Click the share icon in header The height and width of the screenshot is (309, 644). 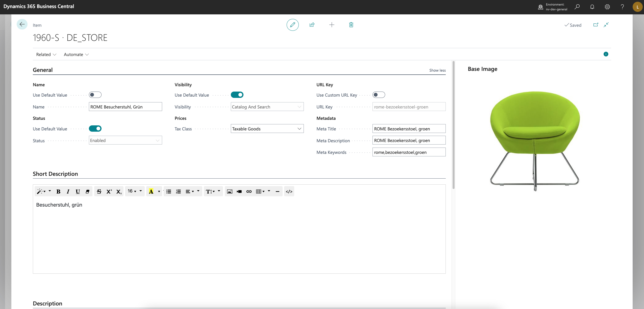pos(312,25)
